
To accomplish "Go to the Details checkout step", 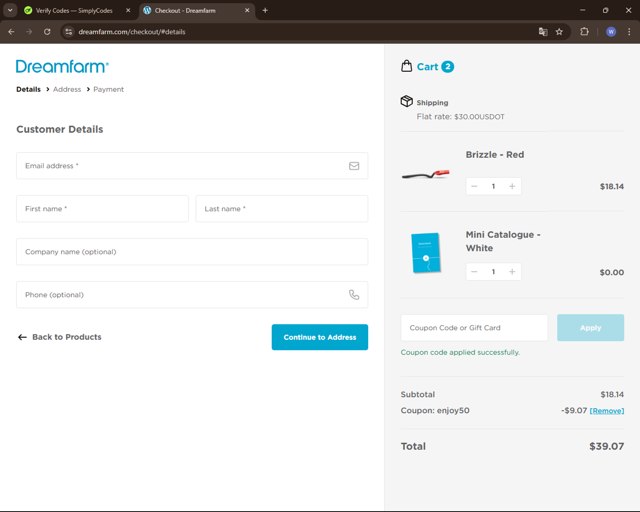I will tap(29, 89).
